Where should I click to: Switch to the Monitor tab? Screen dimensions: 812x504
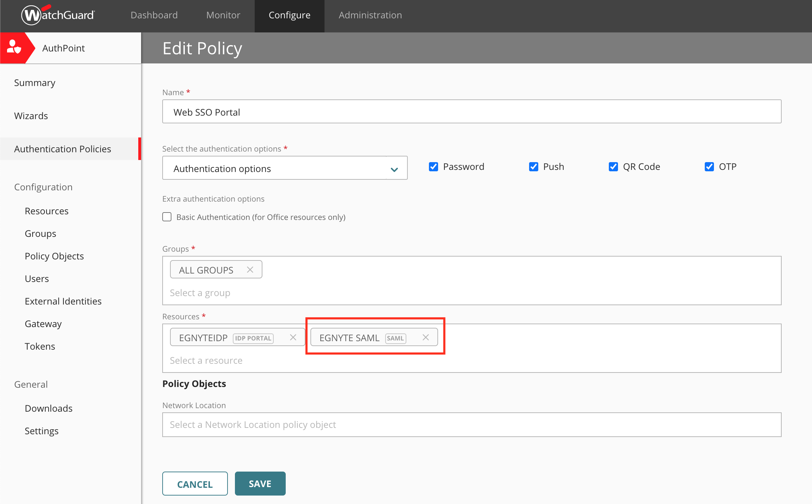[x=223, y=15]
